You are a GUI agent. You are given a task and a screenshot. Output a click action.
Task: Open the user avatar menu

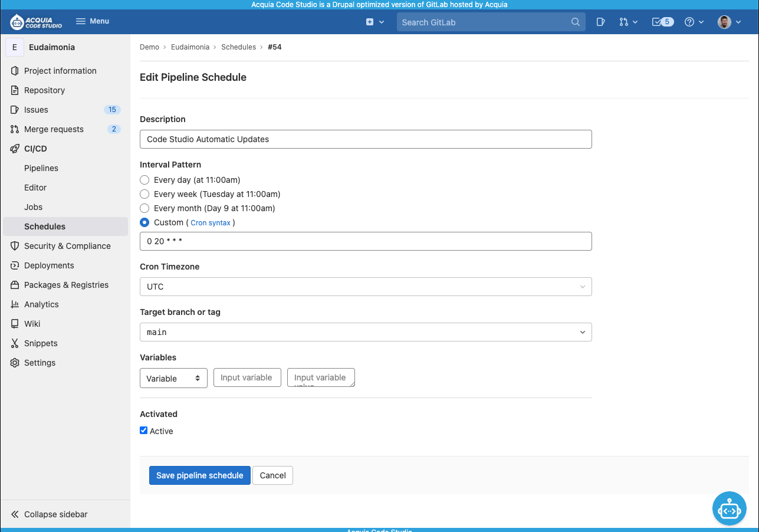[x=730, y=22]
